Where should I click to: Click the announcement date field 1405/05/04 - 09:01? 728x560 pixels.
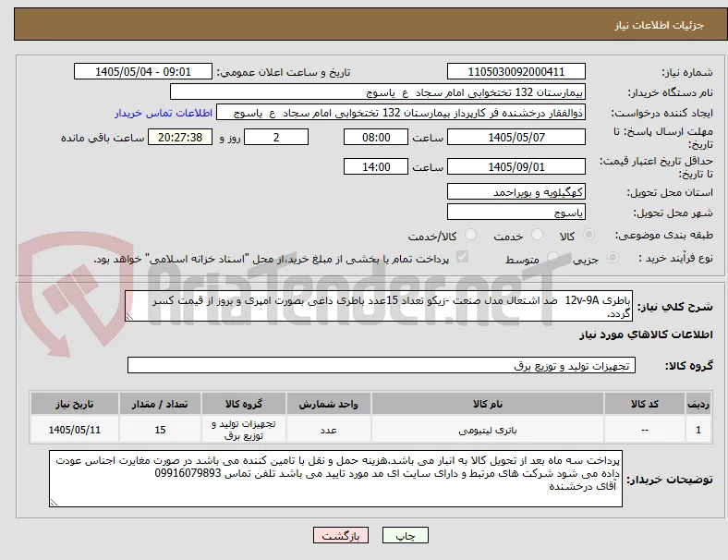[x=143, y=71]
